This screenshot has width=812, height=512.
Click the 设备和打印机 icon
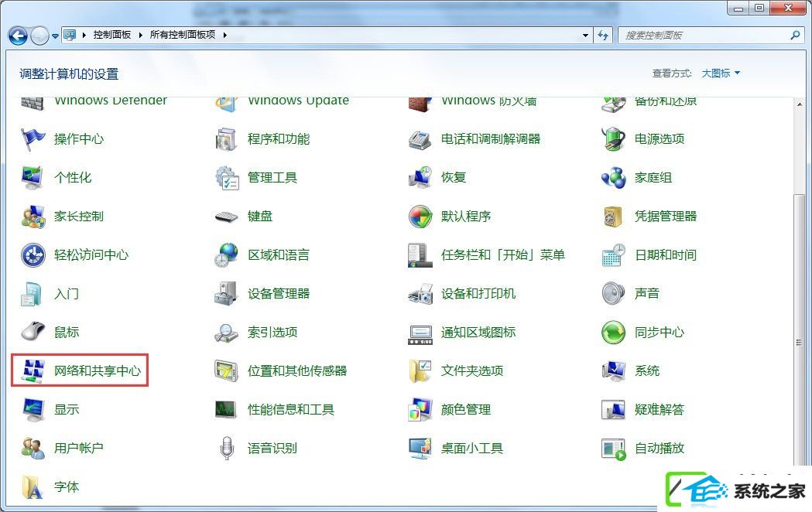click(x=420, y=294)
